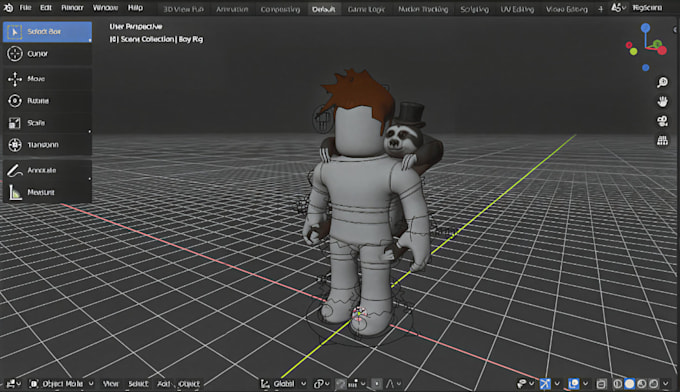Open object visibility filter dropdown
Screen dimensions: 680x392
click(x=525, y=384)
